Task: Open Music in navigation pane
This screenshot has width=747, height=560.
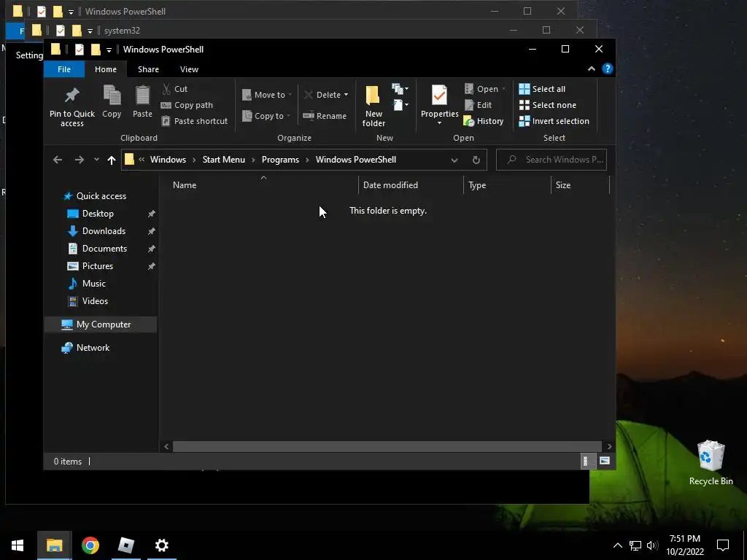Action: [87, 284]
